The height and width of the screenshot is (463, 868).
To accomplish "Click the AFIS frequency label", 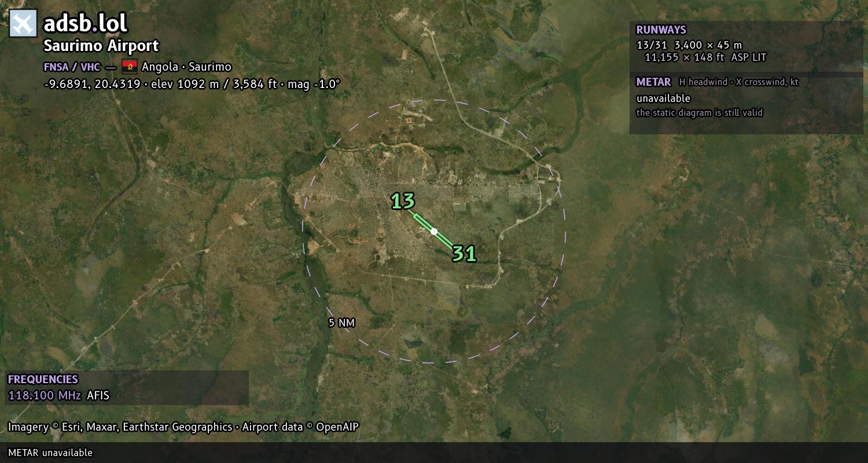I will click(98, 396).
